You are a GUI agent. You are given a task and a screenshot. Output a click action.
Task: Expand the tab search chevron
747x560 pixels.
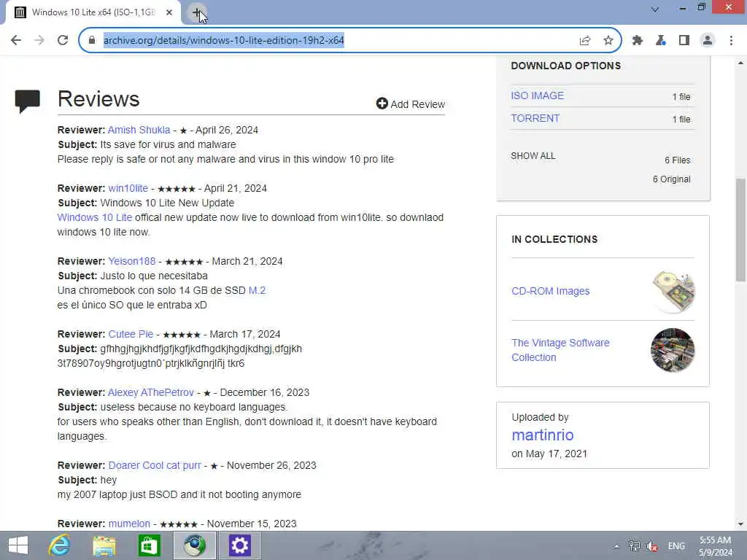(655, 9)
